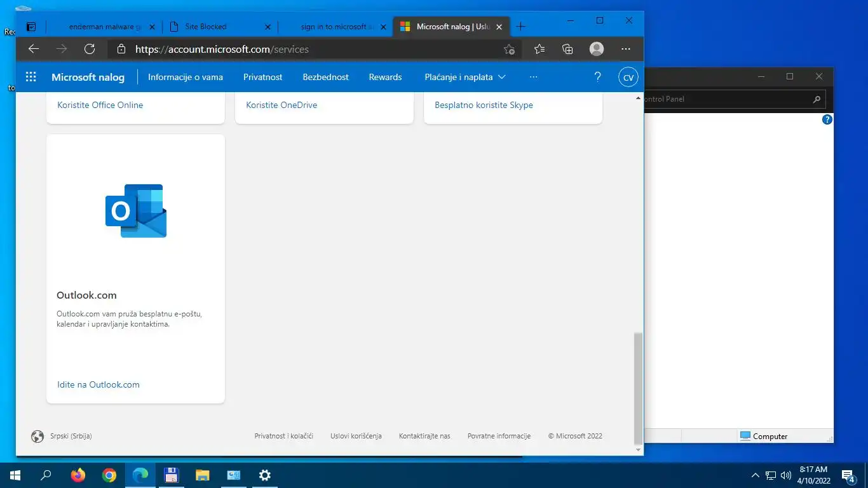
Task: Click Besplatno koristite Skype link
Action: 484,105
